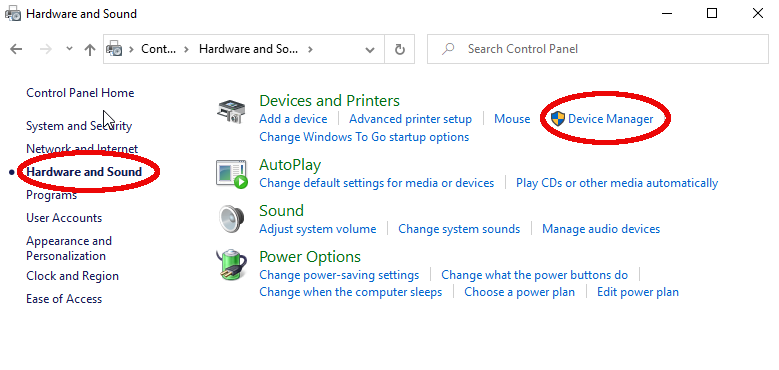The image size is (779, 370).
Task: Open the recent locations dropdown arrow
Action: [x=70, y=49]
